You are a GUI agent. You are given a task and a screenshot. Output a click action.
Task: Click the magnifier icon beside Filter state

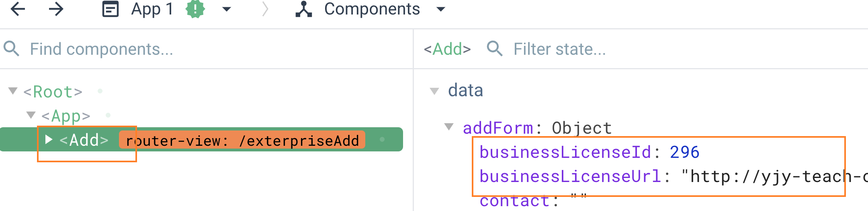click(x=495, y=49)
